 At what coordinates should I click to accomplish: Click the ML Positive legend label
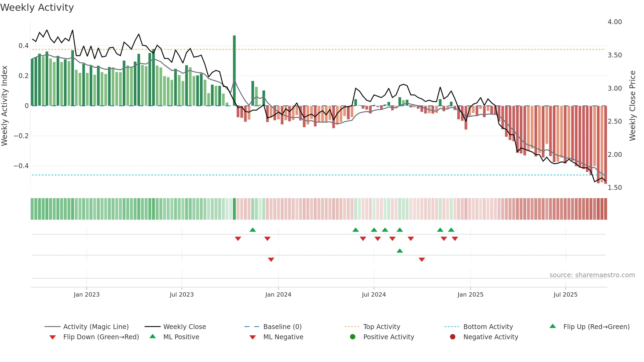click(181, 337)
